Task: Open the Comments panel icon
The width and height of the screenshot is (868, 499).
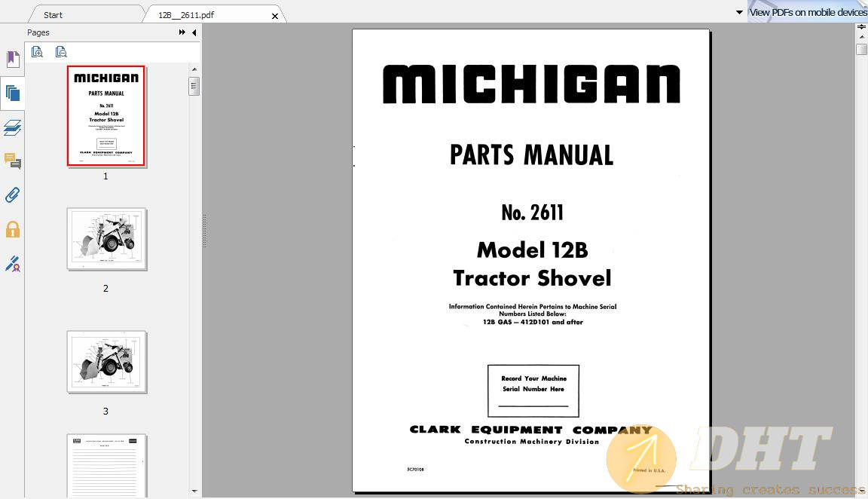Action: click(x=12, y=161)
